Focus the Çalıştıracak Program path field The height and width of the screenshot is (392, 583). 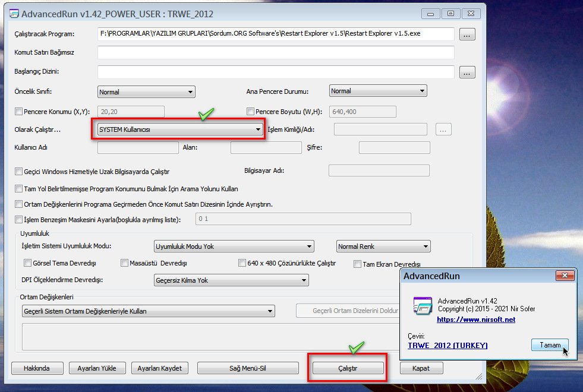[x=276, y=34]
